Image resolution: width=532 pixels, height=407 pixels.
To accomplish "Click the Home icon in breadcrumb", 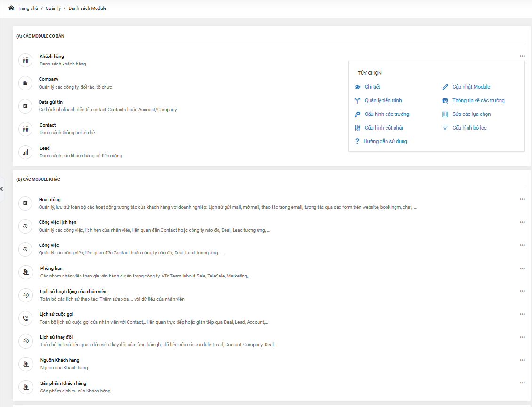I will 11,8.
